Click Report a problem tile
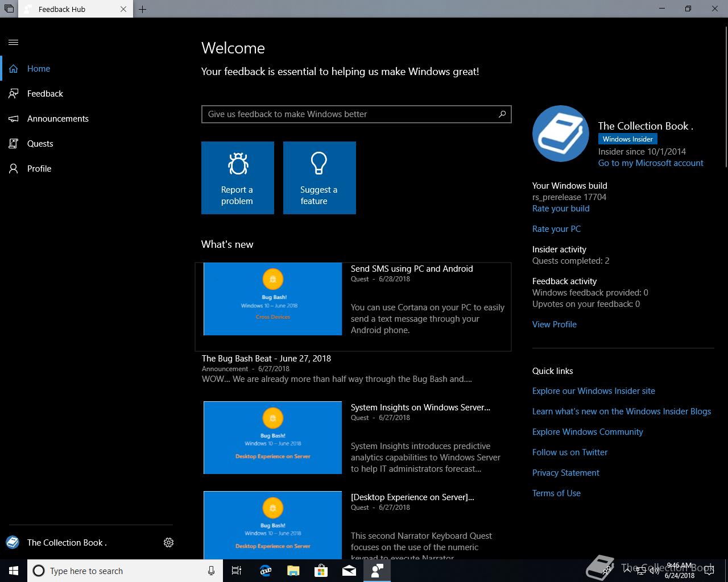The width and height of the screenshot is (728, 582). pyautogui.click(x=238, y=178)
